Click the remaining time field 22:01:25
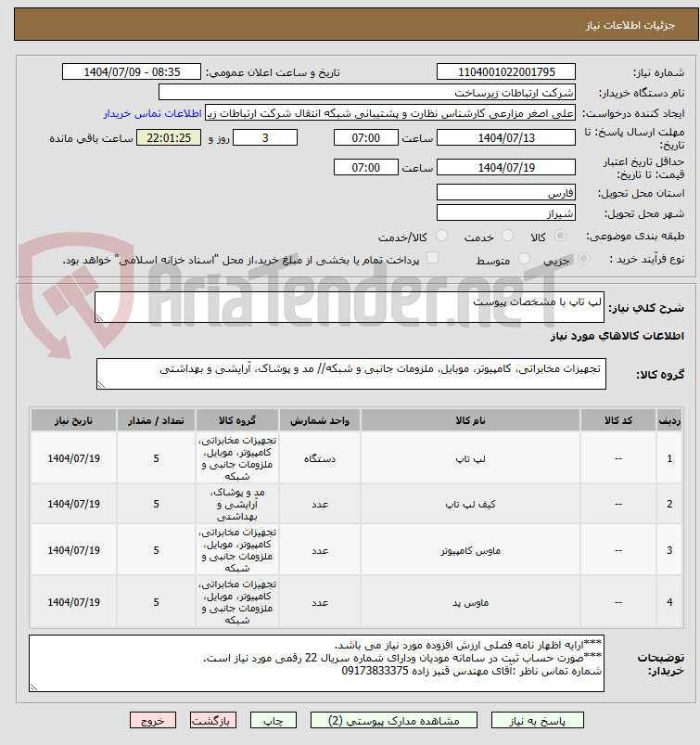Viewport: 700px width, 745px height. (169, 138)
